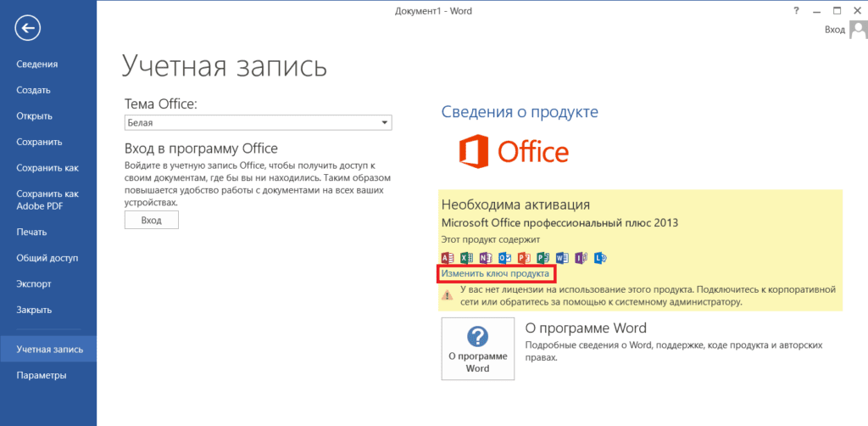Click the Outlook app icon

[x=504, y=258]
